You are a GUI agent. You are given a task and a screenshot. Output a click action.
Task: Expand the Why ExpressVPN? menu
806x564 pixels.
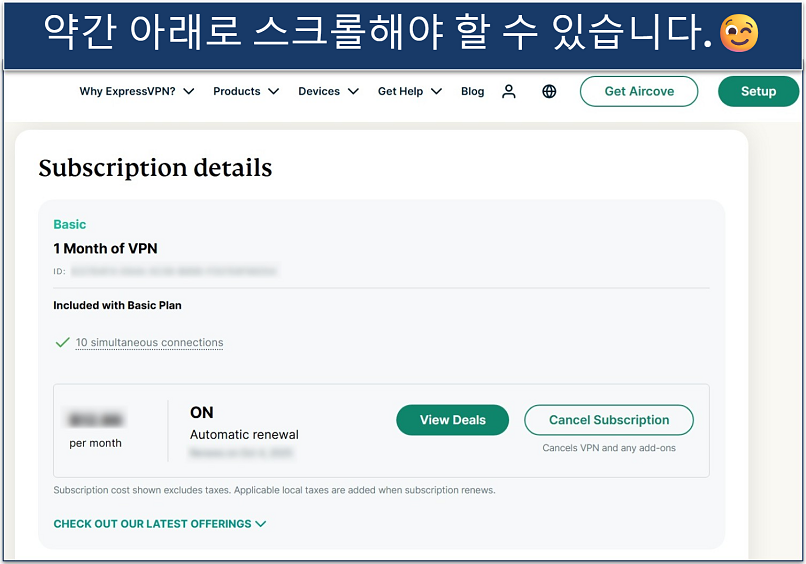(136, 91)
